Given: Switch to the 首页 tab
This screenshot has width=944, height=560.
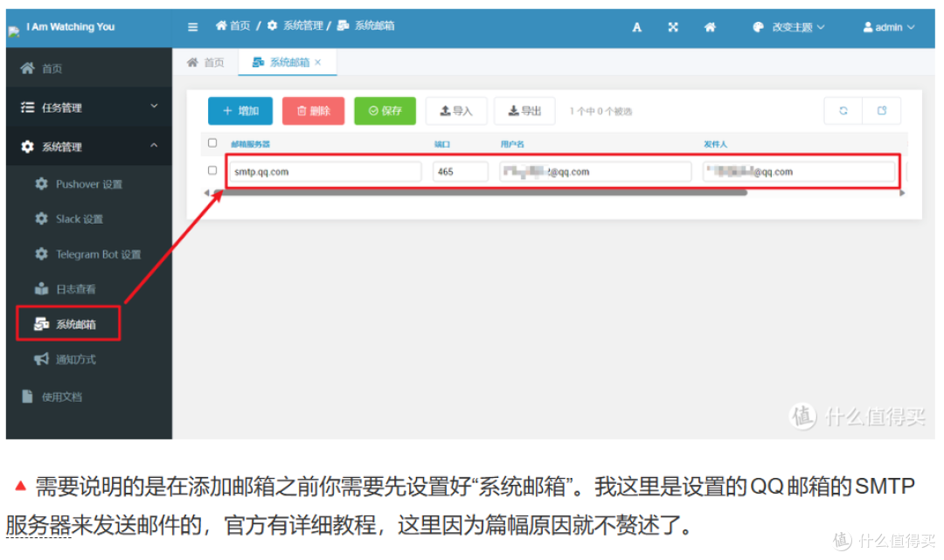Looking at the screenshot, I should [x=206, y=61].
